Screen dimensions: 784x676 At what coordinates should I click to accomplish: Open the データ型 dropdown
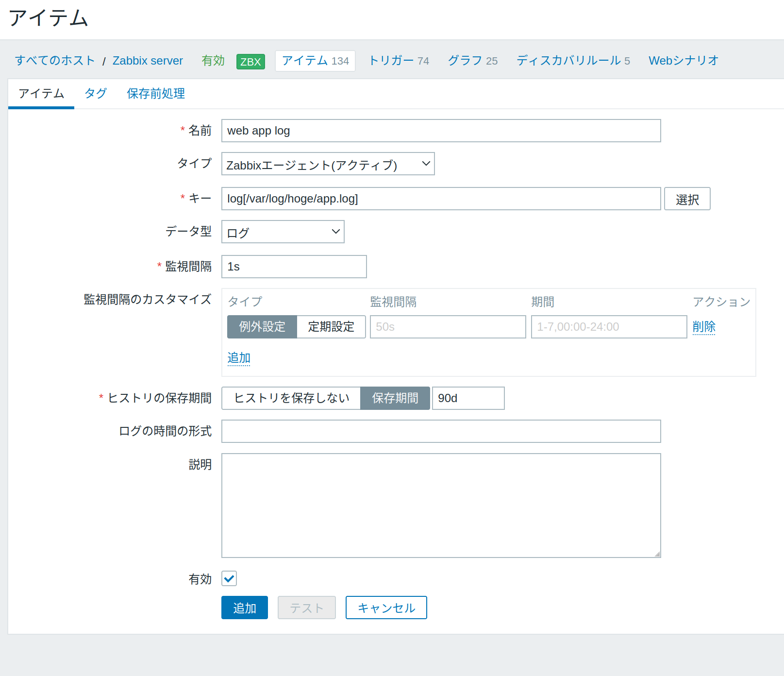pos(282,232)
